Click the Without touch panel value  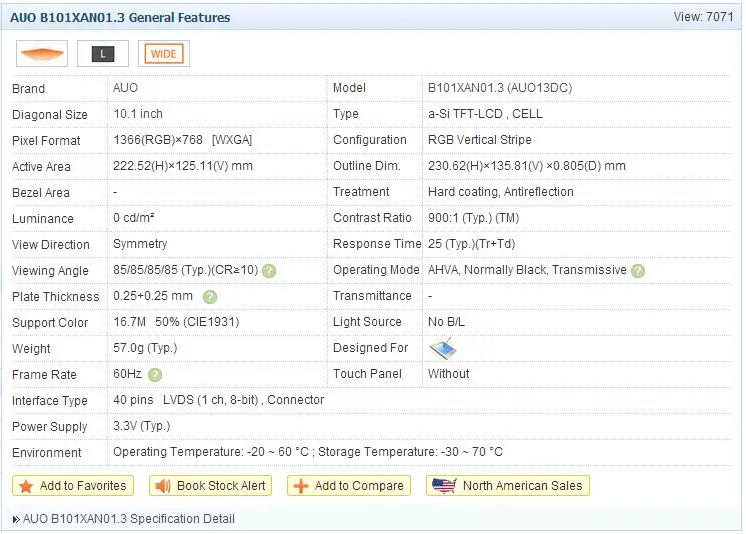coord(449,374)
